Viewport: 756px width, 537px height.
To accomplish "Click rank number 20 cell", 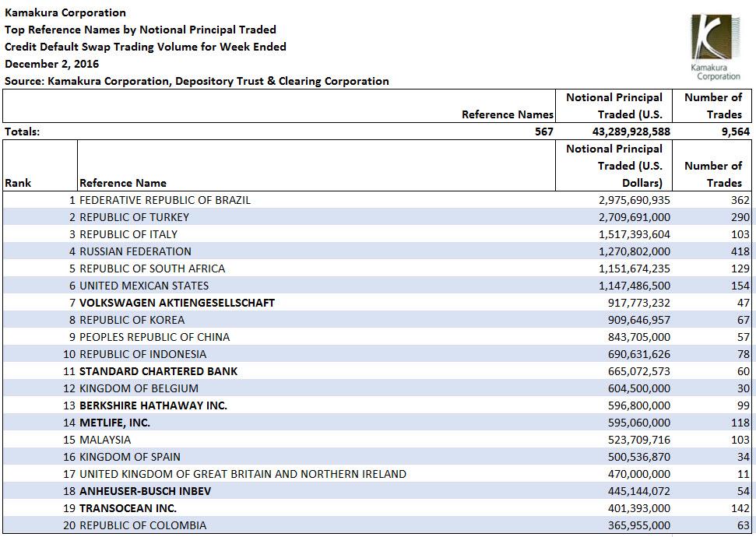I will pos(69,525).
